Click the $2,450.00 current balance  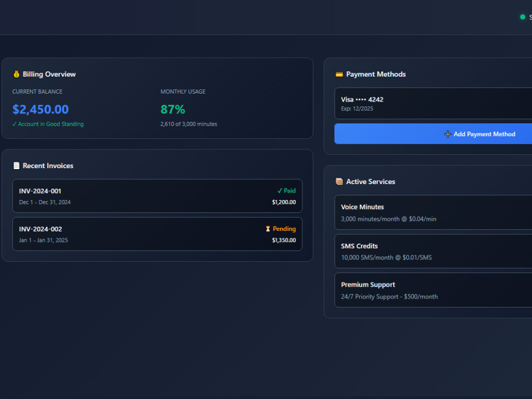[41, 109]
